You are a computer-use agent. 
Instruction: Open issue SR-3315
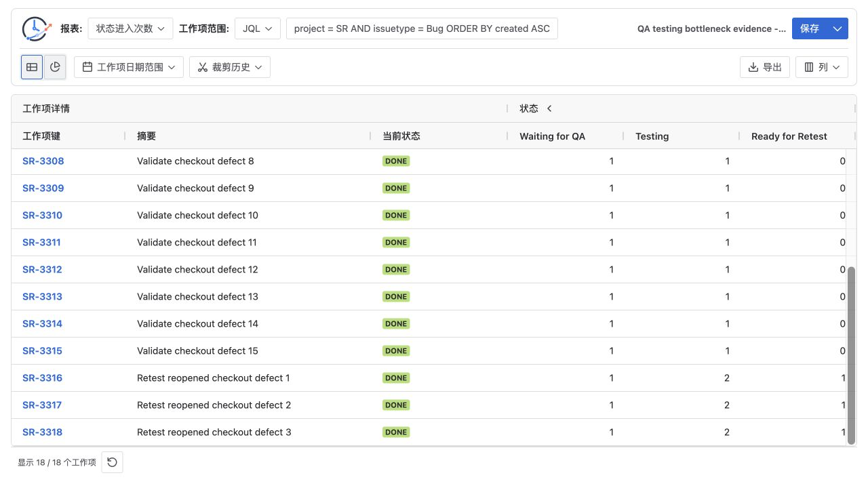pos(42,351)
